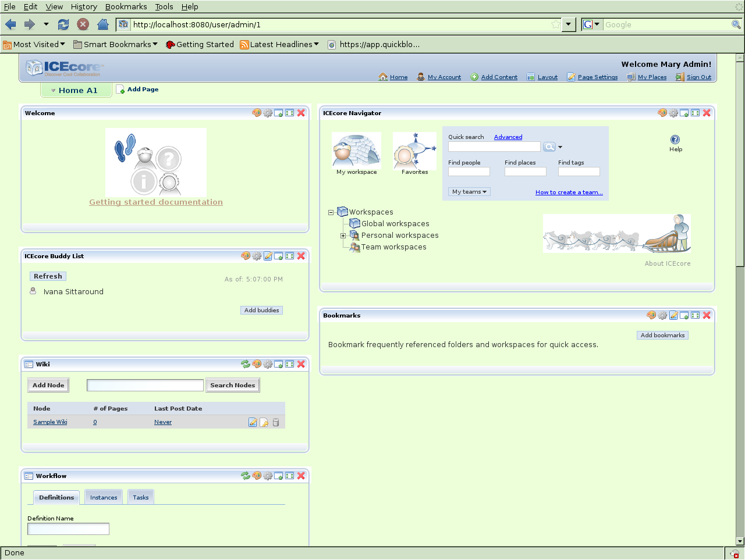The height and width of the screenshot is (560, 745).
Task: Go to browser Home page button
Action: pyautogui.click(x=103, y=24)
